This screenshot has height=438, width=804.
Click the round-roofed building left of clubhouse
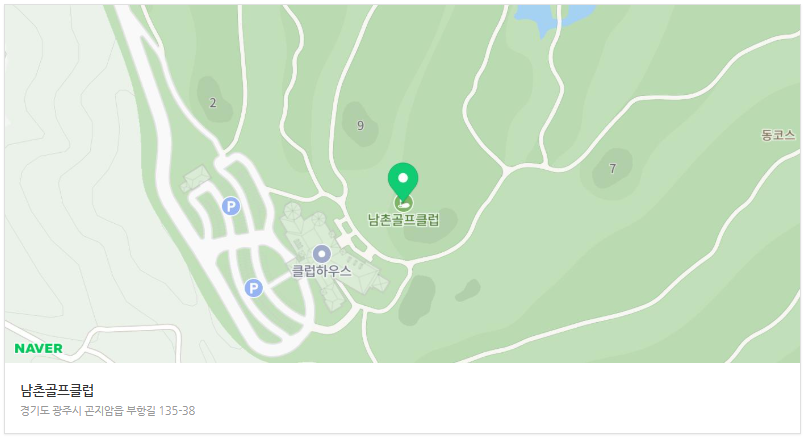coord(292,211)
